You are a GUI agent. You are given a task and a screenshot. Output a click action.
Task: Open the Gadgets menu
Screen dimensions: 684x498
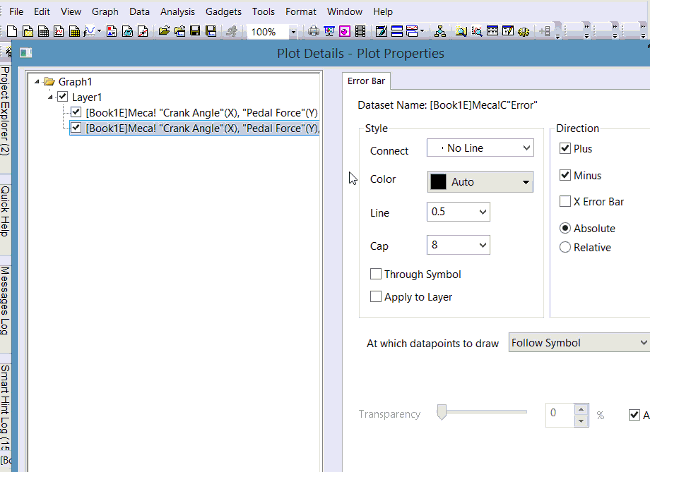click(223, 12)
